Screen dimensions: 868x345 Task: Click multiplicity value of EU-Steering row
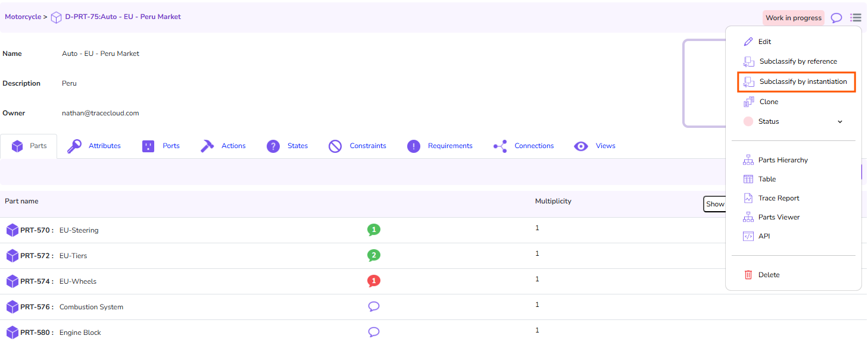point(537,228)
